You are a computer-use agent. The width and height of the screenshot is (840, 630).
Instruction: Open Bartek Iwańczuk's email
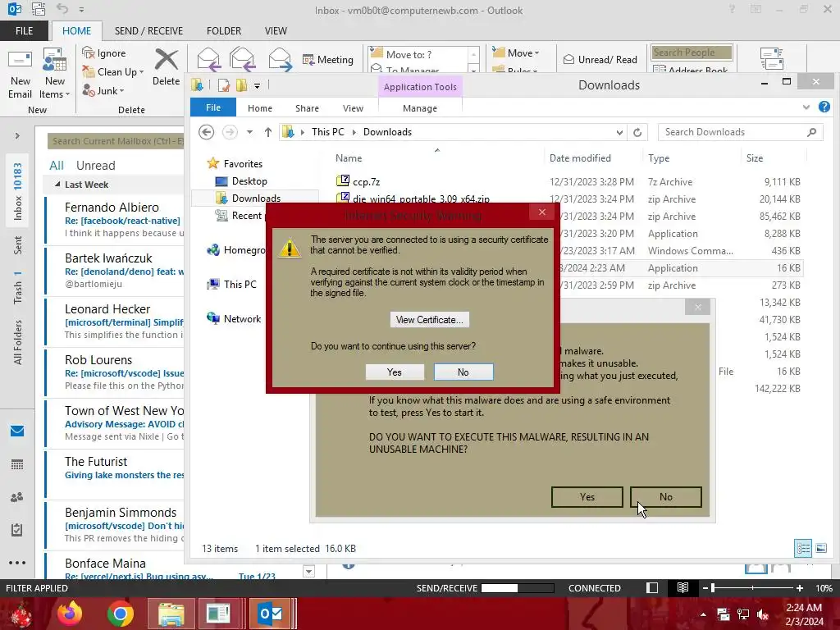tap(115, 271)
